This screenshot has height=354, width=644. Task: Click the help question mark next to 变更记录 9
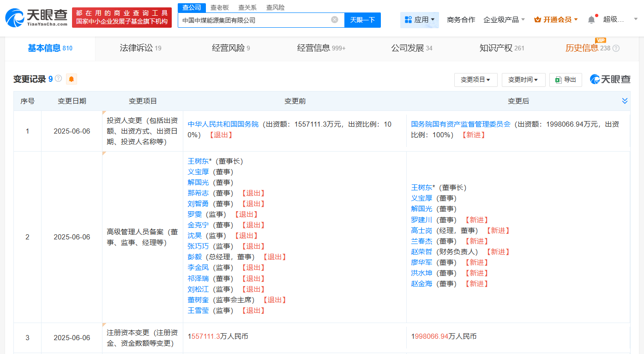click(x=59, y=79)
